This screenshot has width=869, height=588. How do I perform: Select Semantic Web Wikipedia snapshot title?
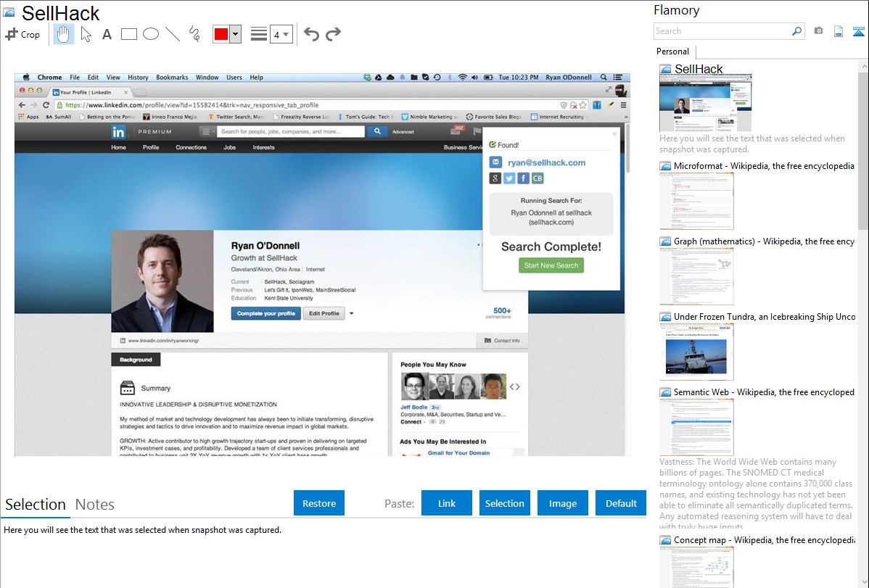764,392
